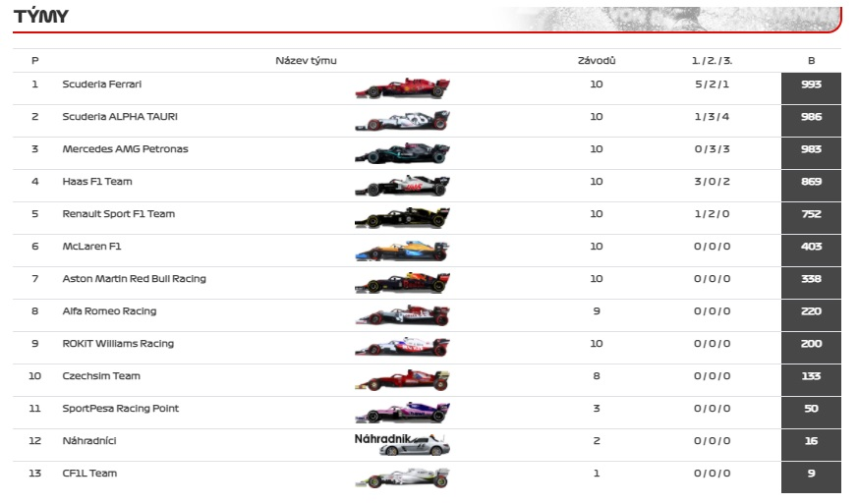Screen dimensions: 859x504
Task: Click the Renault Sport F1 car image
Action: 402,218
